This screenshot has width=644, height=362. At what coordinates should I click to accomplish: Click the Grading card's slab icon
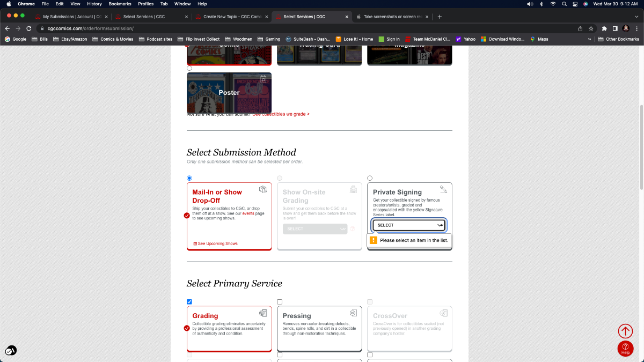263,313
